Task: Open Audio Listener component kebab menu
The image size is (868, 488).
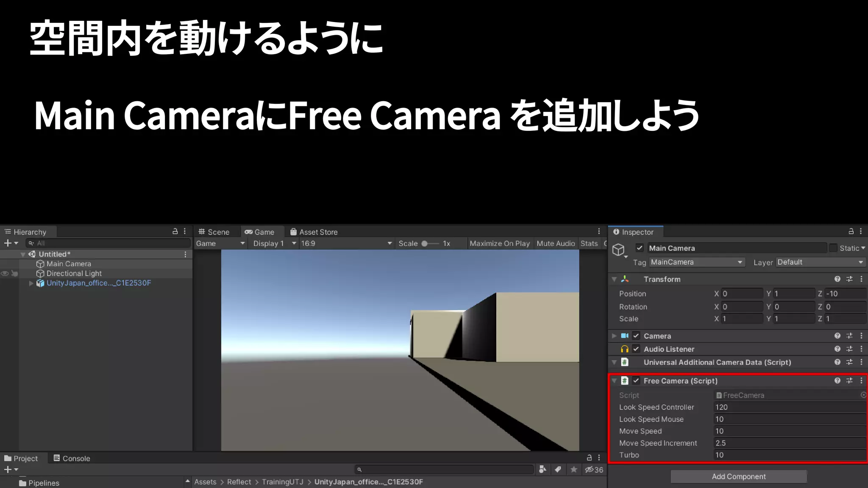Action: pyautogui.click(x=861, y=349)
